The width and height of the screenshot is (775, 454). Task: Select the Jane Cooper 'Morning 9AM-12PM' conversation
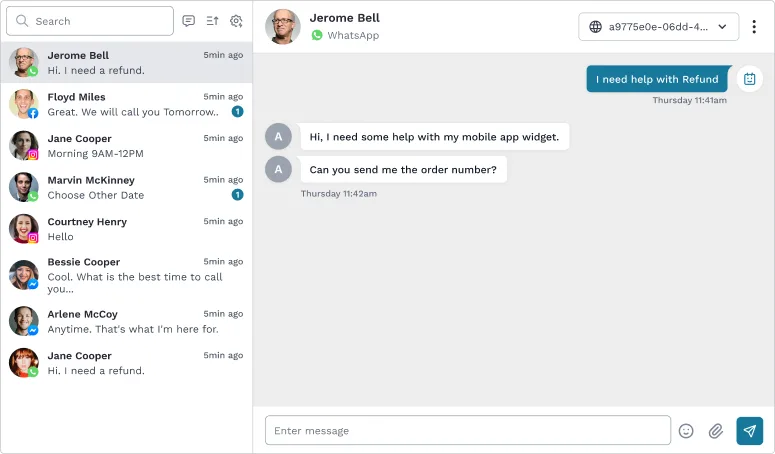pyautogui.click(x=127, y=146)
